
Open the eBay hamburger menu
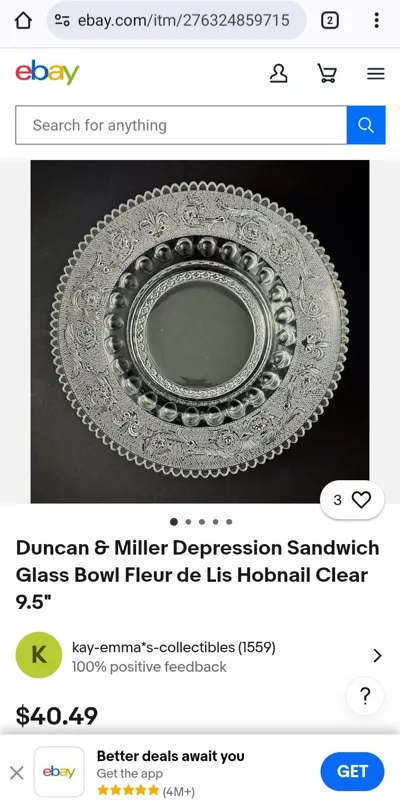click(x=376, y=74)
